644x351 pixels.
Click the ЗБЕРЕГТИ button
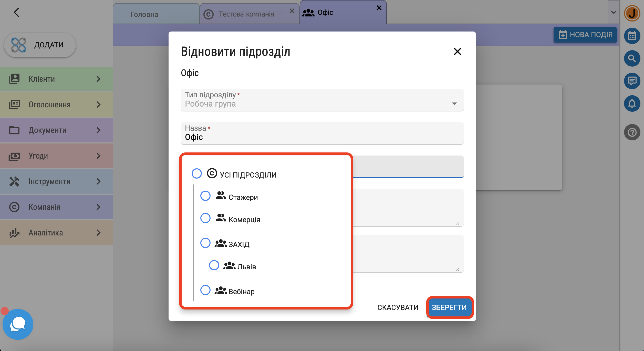tap(449, 307)
